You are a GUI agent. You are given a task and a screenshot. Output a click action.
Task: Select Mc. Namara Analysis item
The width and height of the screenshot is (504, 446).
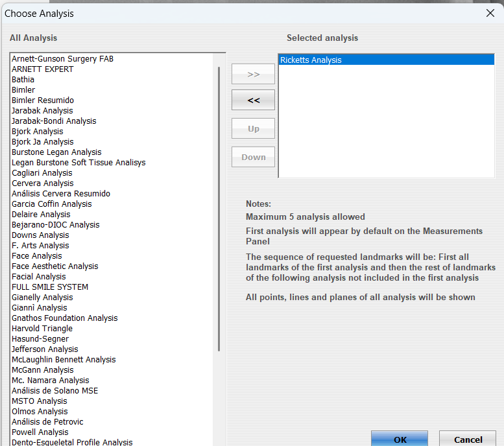tap(51, 380)
